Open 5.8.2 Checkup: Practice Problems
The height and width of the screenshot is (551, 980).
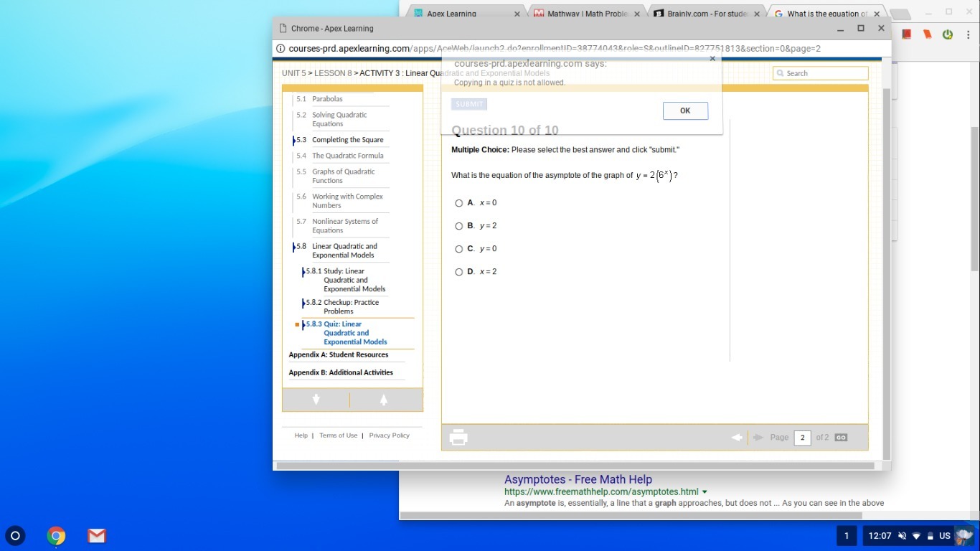(352, 306)
